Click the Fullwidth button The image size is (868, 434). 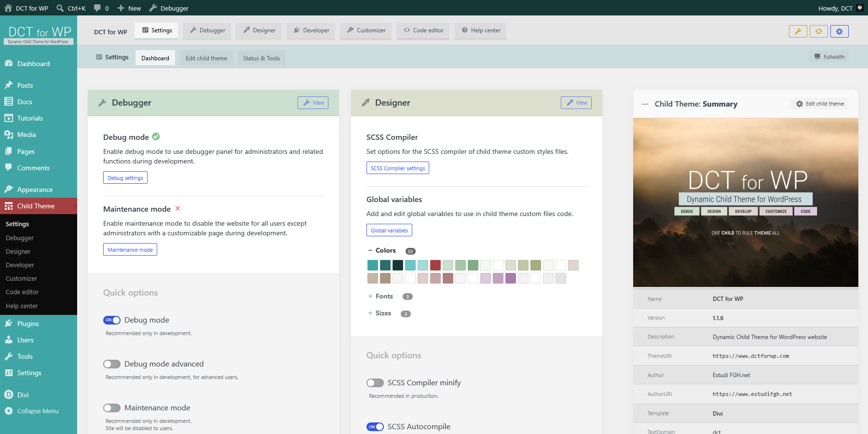point(829,57)
